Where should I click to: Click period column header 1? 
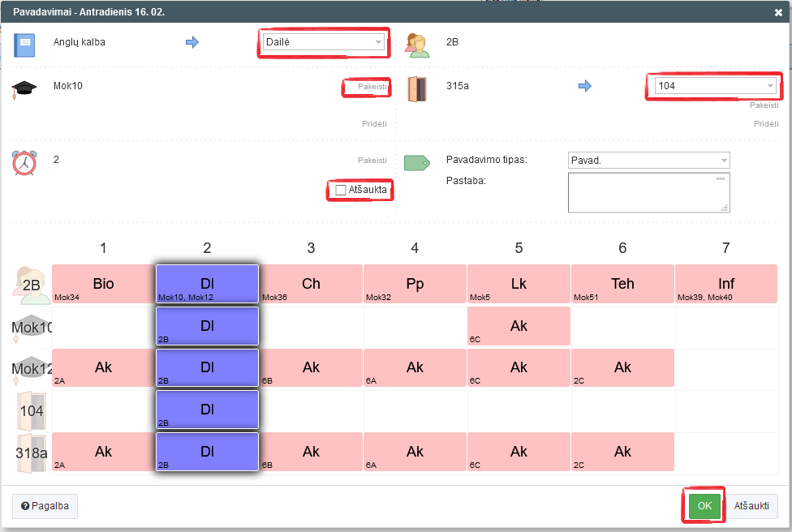103,248
